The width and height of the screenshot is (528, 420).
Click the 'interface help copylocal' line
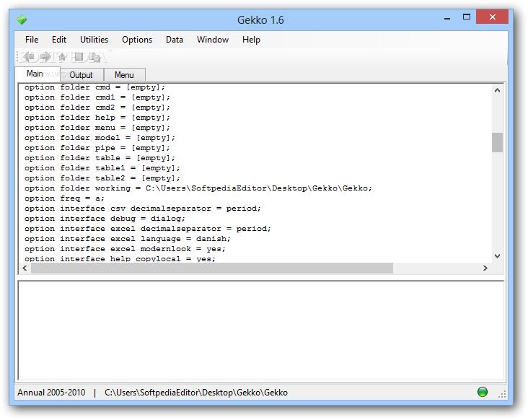[x=120, y=259]
